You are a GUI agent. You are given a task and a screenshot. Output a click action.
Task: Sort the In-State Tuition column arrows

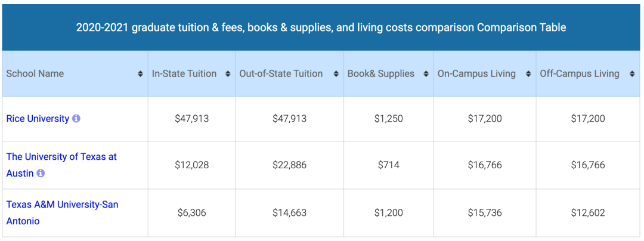[228, 75]
